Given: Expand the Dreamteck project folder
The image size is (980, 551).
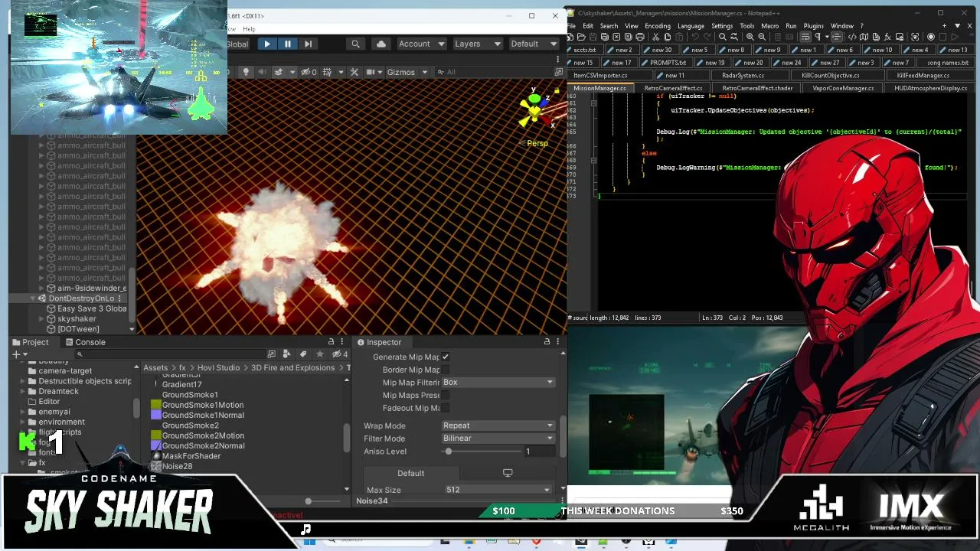Looking at the screenshot, I should coord(22,391).
